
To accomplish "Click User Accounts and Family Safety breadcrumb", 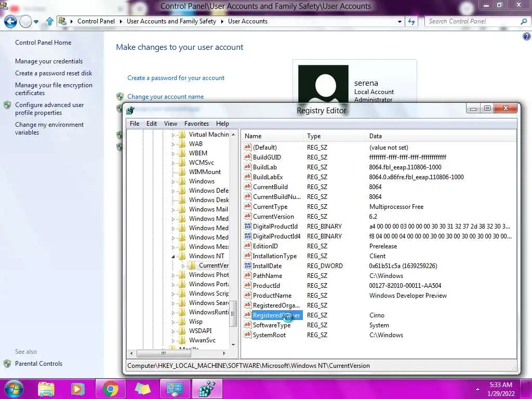I will [171, 21].
